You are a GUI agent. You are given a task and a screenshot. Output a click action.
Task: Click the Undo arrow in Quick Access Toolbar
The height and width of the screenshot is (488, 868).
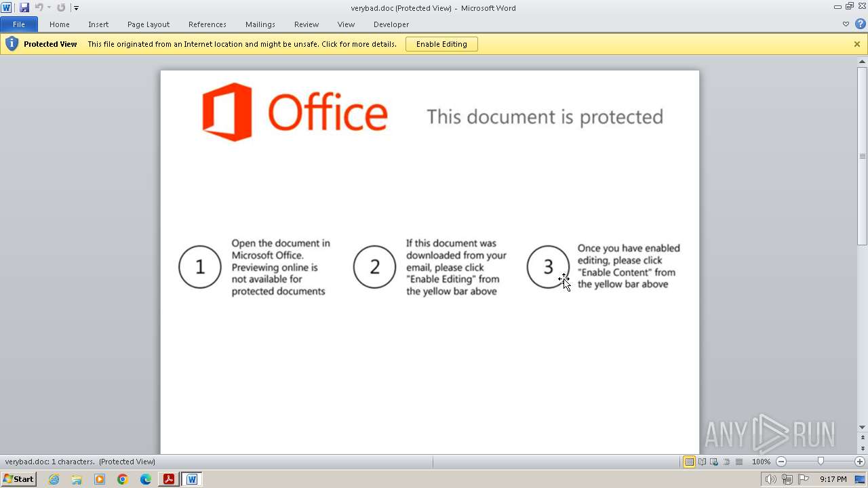[39, 7]
